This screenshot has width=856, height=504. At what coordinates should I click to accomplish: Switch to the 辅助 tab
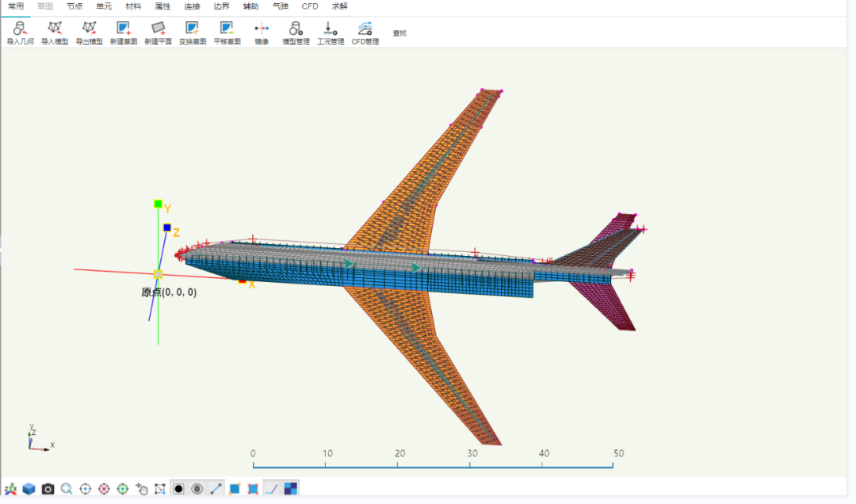250,6
